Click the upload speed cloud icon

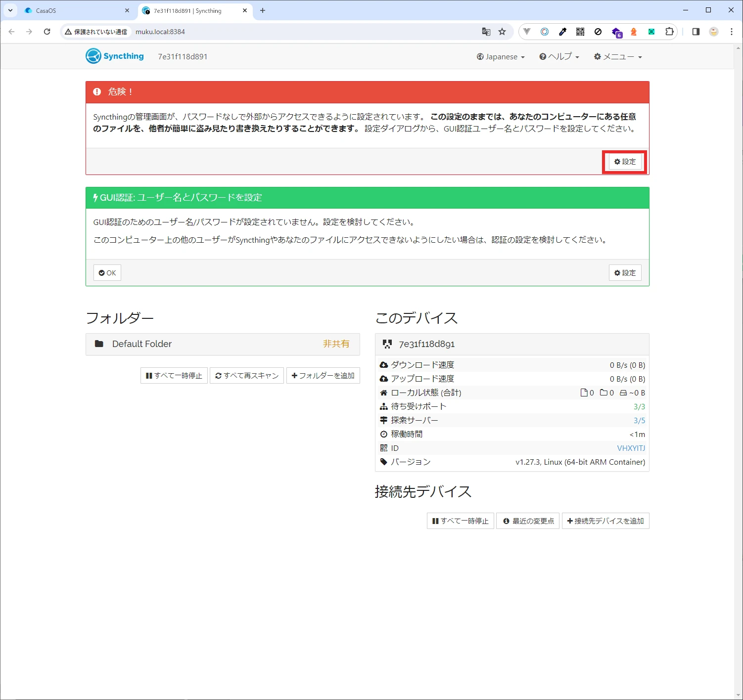[384, 379]
